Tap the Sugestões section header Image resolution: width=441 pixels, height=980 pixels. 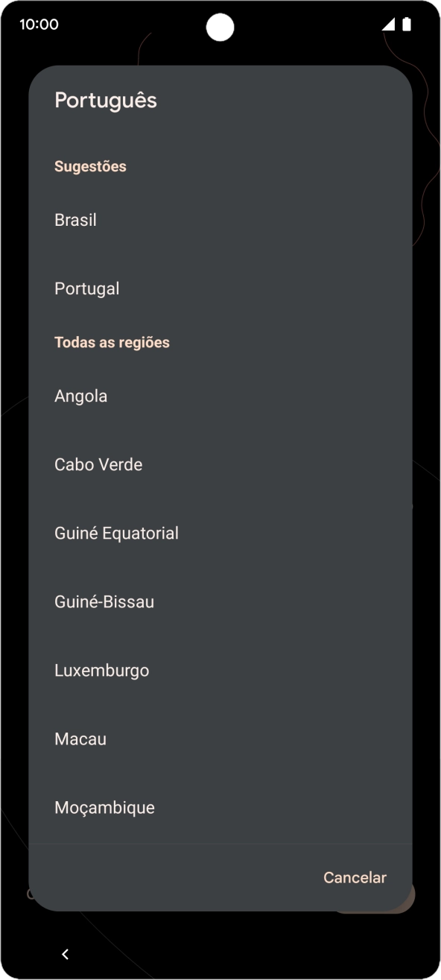89,166
